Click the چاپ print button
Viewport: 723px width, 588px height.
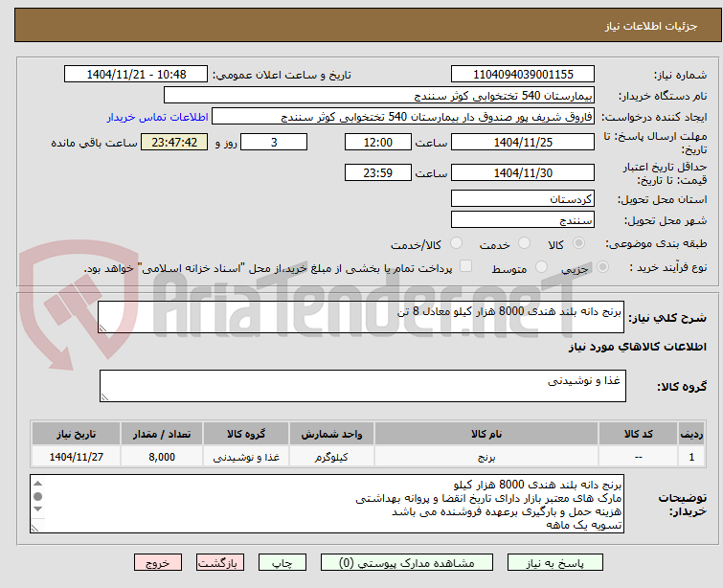pyautogui.click(x=282, y=563)
